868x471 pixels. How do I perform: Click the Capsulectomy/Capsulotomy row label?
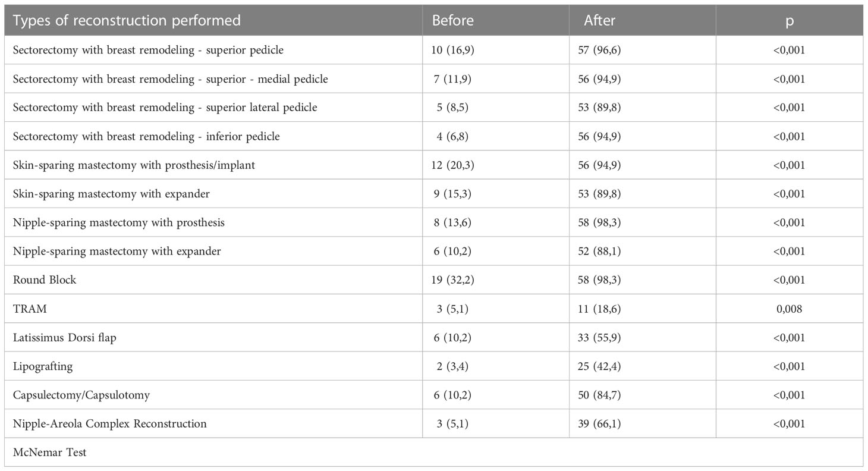coord(81,395)
